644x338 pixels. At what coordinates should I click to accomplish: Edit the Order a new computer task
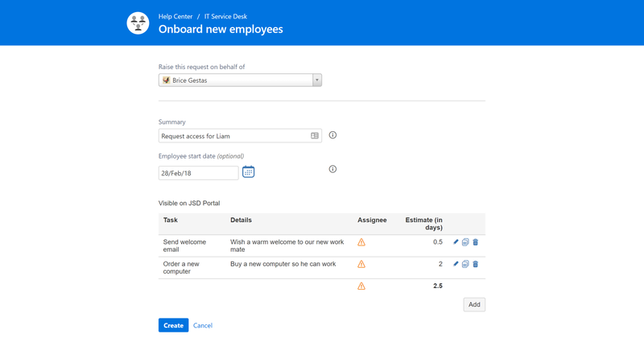(x=456, y=264)
